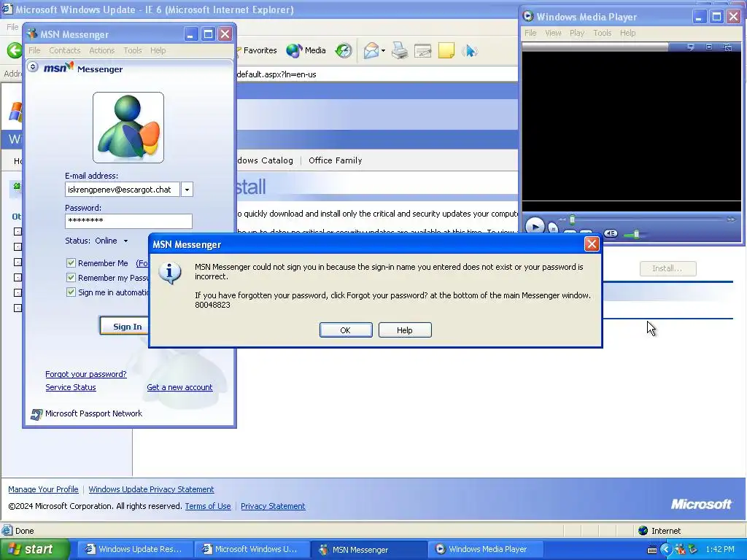Click Media Player switch to skin mode icon

tap(727, 47)
